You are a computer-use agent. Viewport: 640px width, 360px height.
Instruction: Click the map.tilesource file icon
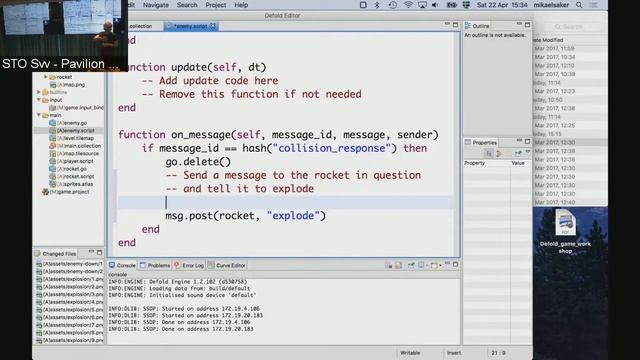(x=52, y=154)
